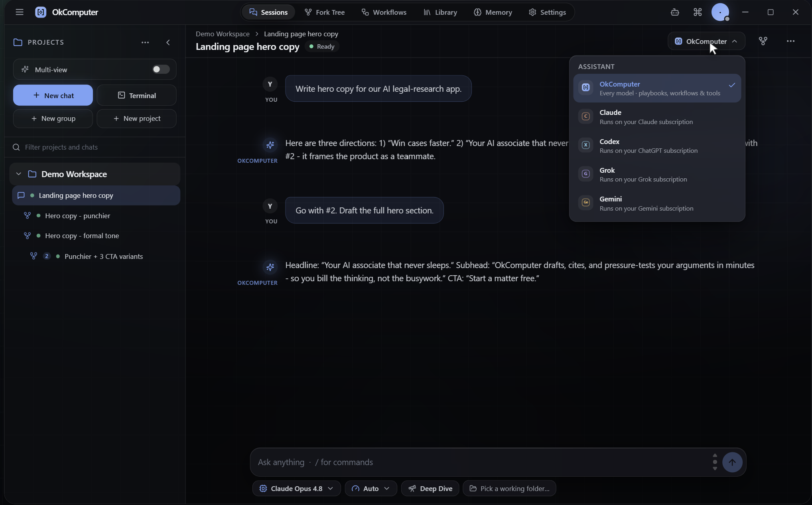Open Projects panel more options

145,42
